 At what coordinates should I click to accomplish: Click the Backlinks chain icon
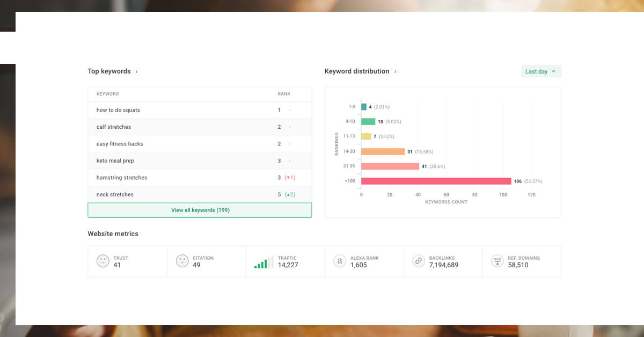(x=418, y=261)
